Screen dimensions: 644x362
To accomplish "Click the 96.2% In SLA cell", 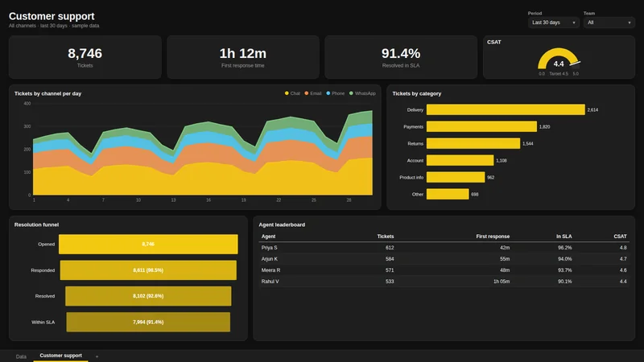I will coord(565,248).
